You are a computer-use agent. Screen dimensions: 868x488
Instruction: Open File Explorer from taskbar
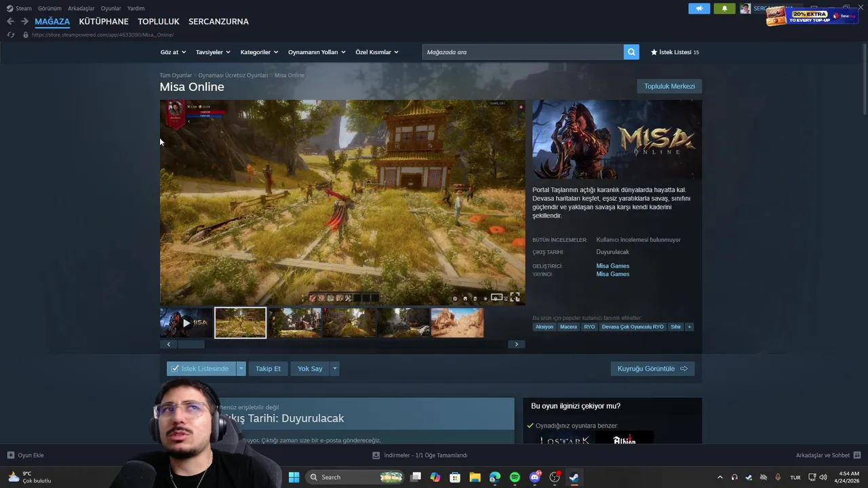pos(475,477)
